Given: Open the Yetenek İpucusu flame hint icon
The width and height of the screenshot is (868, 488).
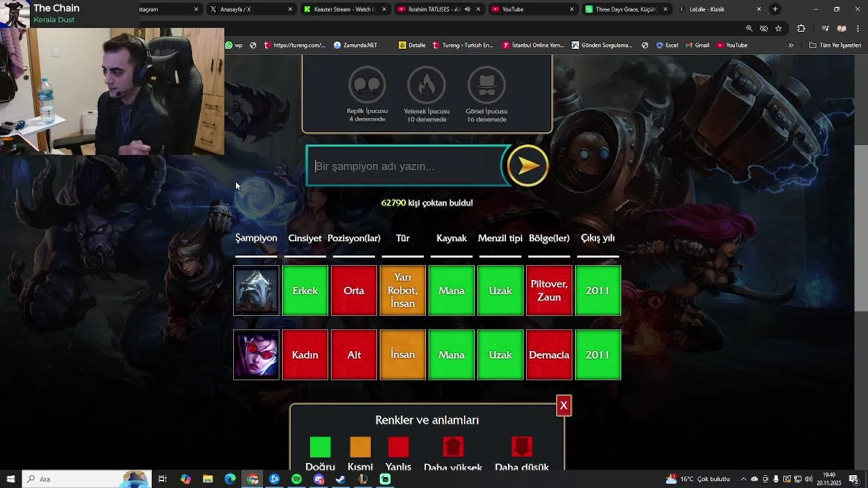Looking at the screenshot, I should click(426, 85).
